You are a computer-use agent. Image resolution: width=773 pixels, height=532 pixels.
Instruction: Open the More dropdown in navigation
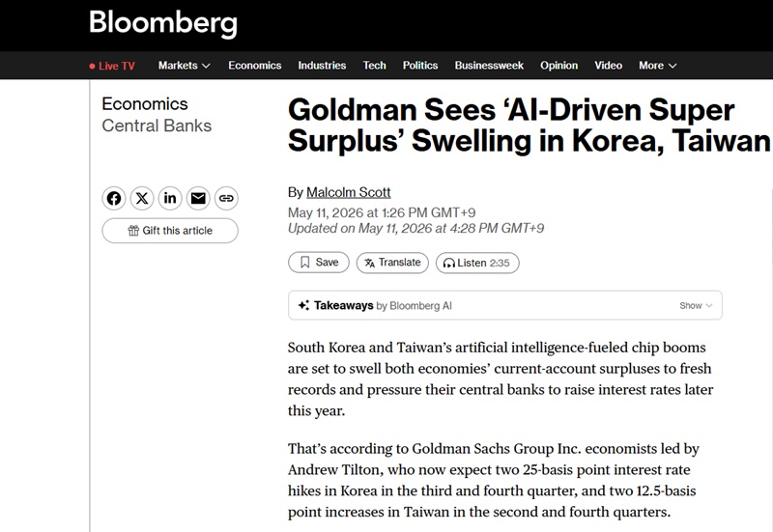point(658,66)
